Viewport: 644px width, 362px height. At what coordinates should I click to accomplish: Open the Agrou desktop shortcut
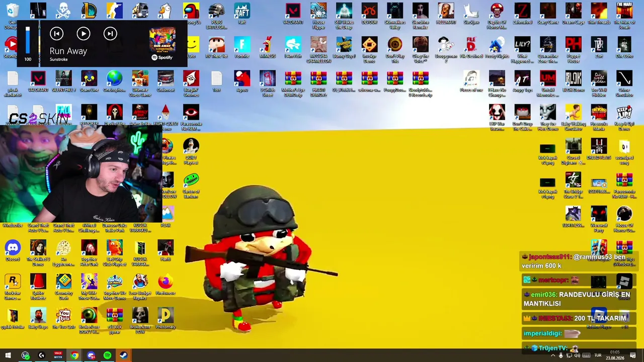(242, 81)
